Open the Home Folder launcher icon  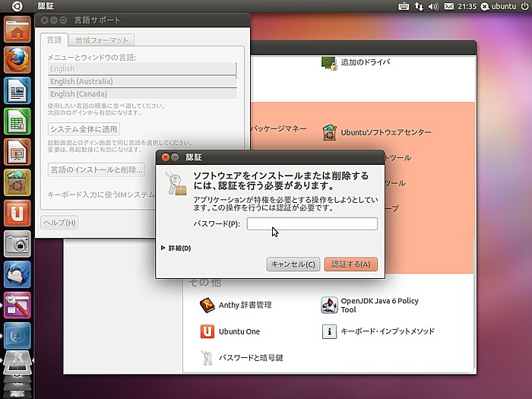click(17, 30)
